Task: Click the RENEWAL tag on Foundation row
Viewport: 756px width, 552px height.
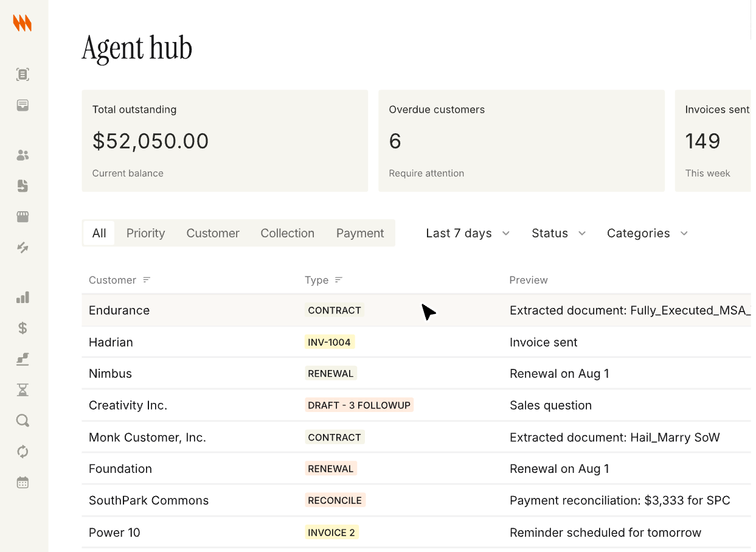Action: click(x=331, y=469)
